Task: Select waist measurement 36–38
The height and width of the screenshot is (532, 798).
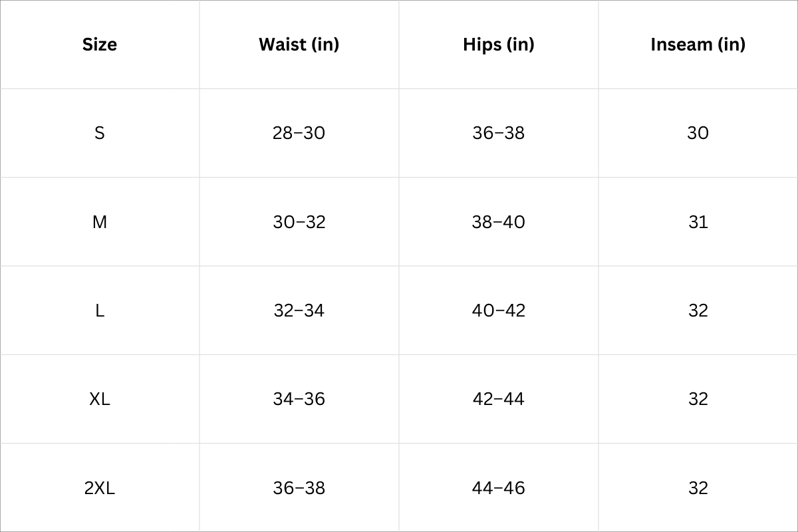Action: tap(299, 488)
